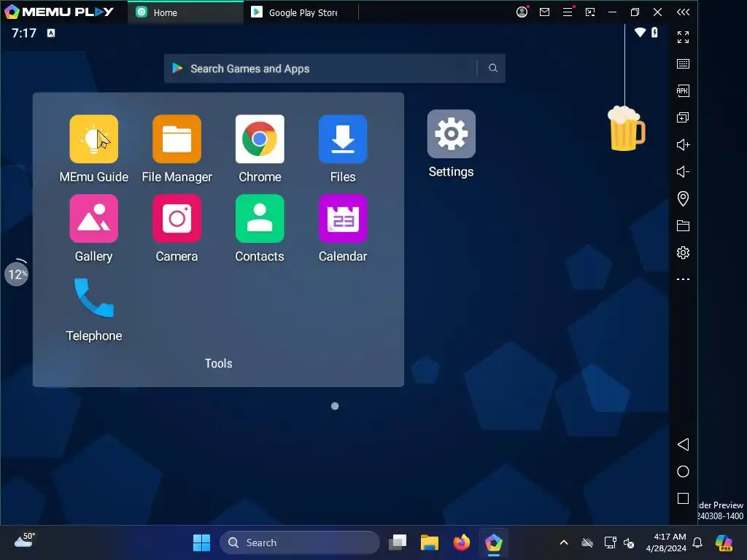
Task: Open the Contacts app
Action: click(260, 219)
